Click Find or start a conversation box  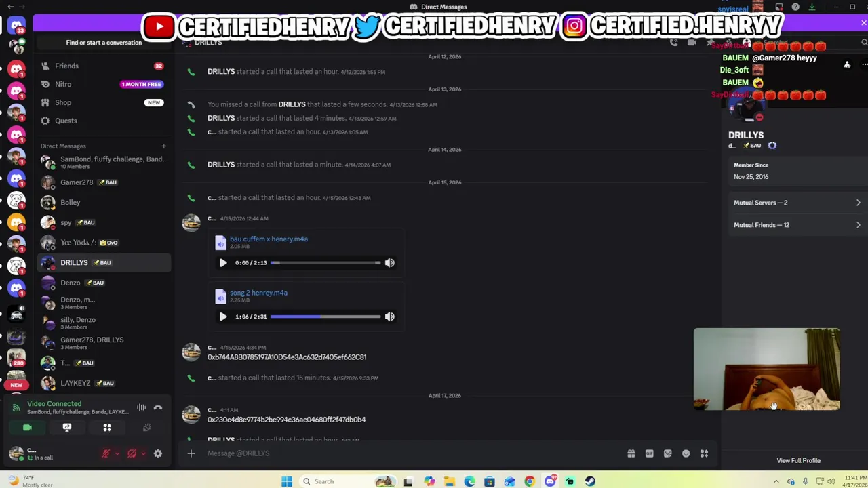pos(104,43)
